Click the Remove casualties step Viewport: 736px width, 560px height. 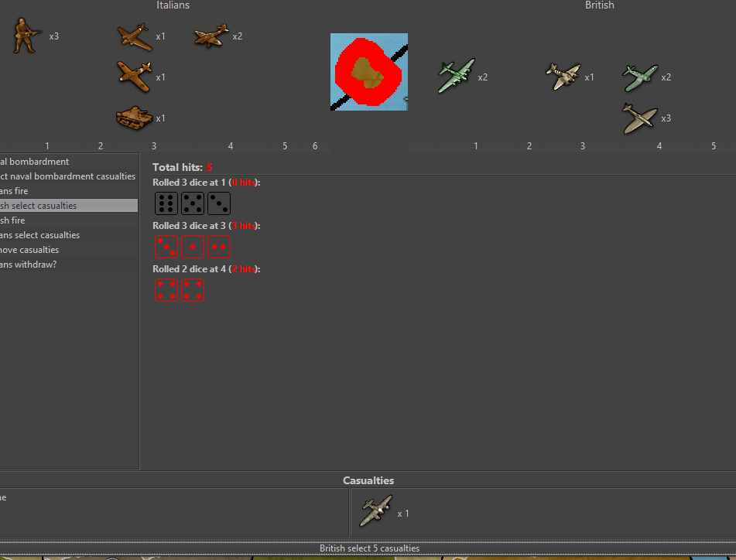(x=46, y=249)
